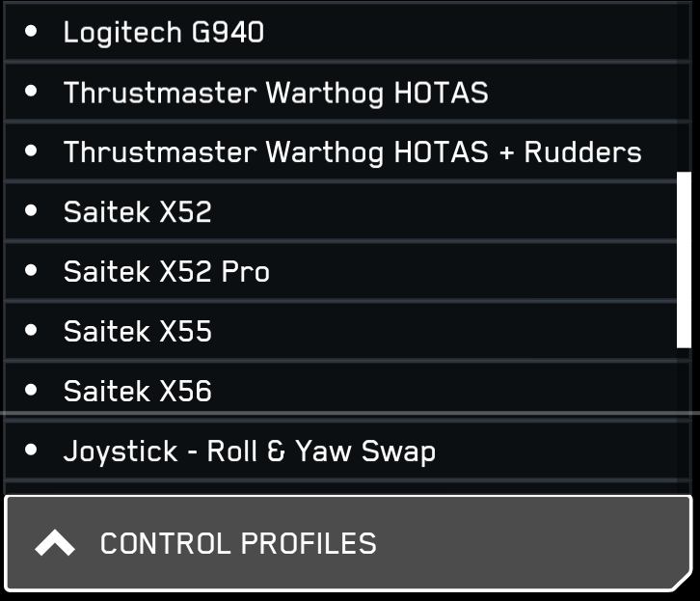Click the bullet beside Joystick Roll & Yaw Swap
Viewport: 700px width, 601px height.
[x=31, y=451]
